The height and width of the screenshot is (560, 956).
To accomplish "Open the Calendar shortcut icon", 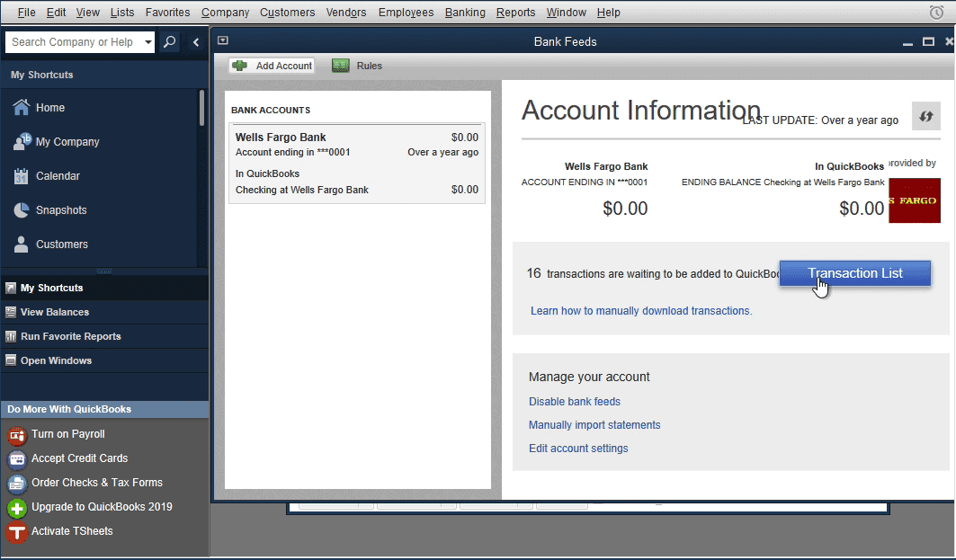I will click(x=21, y=176).
